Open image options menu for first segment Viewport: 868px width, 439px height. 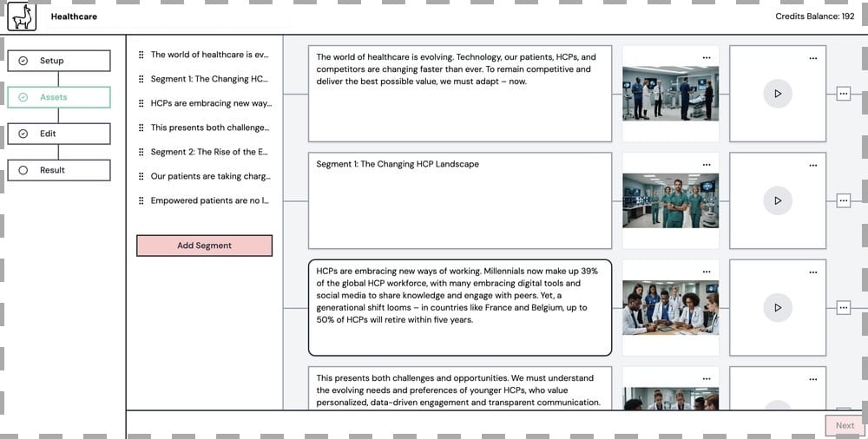[707, 57]
